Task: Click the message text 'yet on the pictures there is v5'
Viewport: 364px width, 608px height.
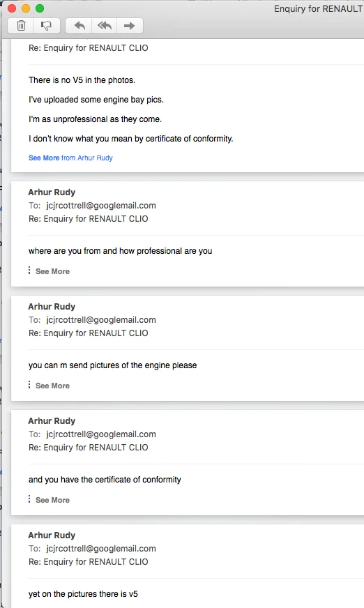Action: [83, 594]
